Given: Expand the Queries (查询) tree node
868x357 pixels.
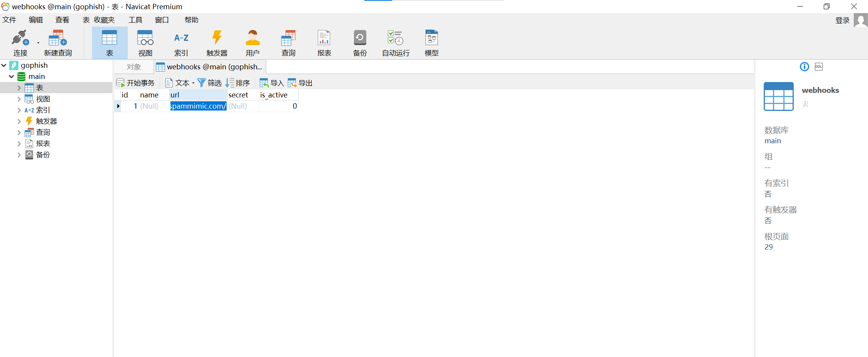Looking at the screenshot, I should click(x=19, y=132).
